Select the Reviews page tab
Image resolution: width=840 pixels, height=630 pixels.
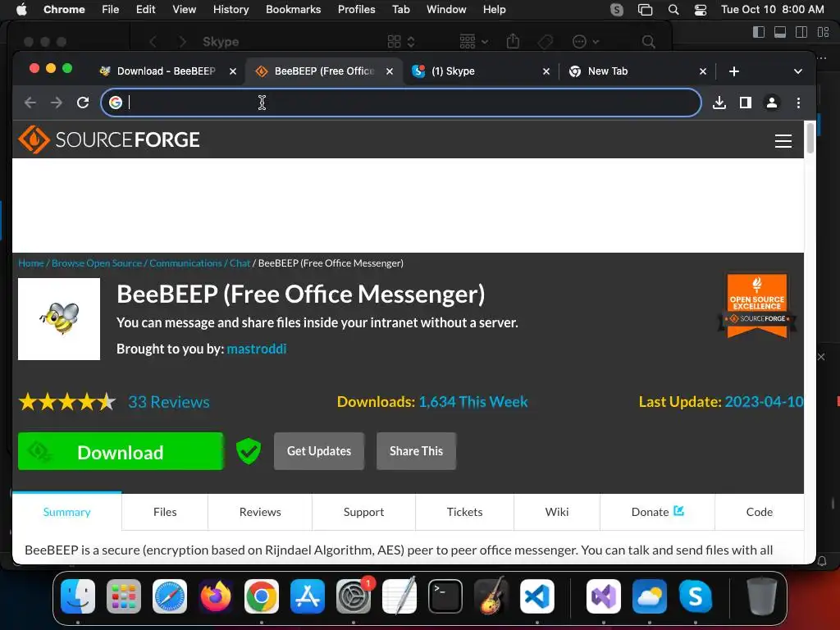pos(260,512)
